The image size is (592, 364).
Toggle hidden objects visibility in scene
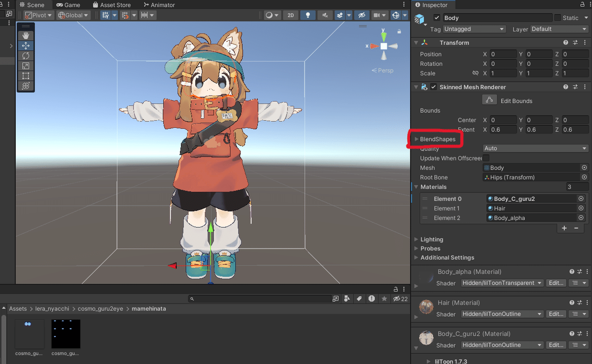(362, 15)
